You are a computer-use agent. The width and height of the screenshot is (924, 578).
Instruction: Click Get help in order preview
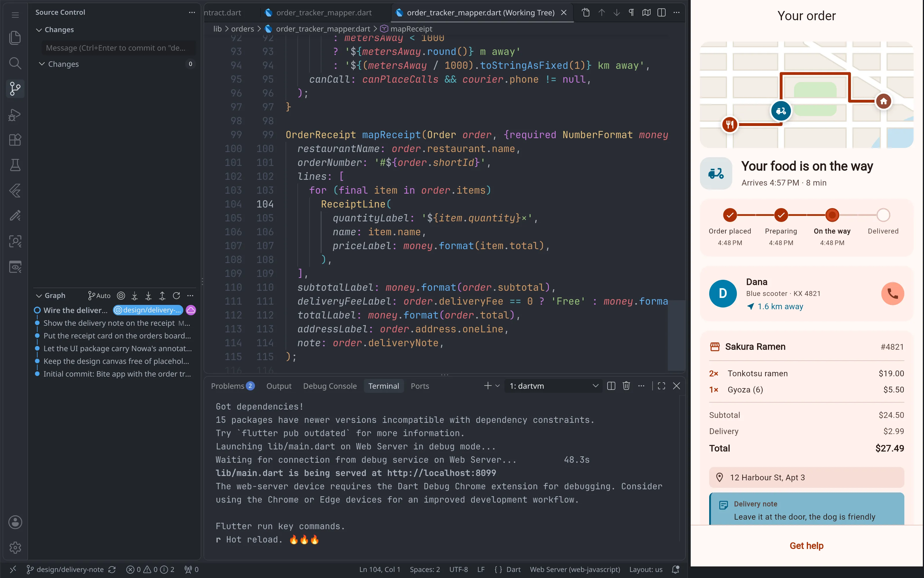[x=806, y=546]
